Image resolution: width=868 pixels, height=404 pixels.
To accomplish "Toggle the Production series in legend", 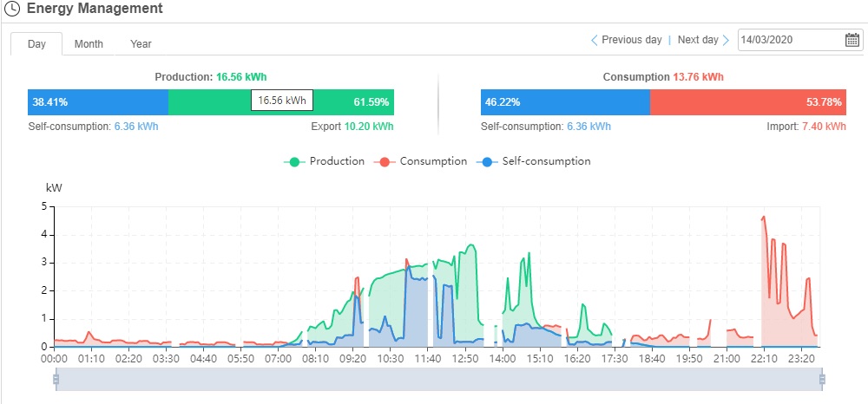I will 325,161.
